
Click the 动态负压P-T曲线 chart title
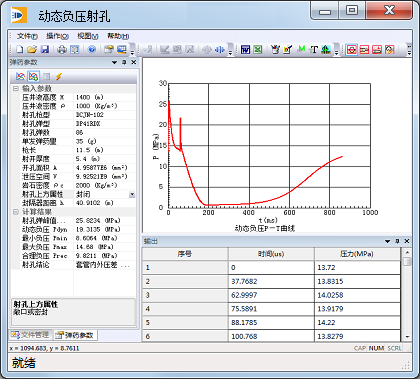265,228
